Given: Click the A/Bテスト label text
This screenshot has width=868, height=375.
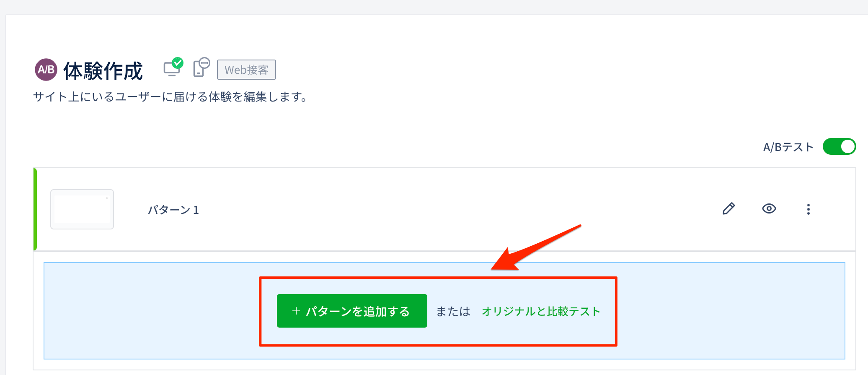Looking at the screenshot, I should pos(788,147).
